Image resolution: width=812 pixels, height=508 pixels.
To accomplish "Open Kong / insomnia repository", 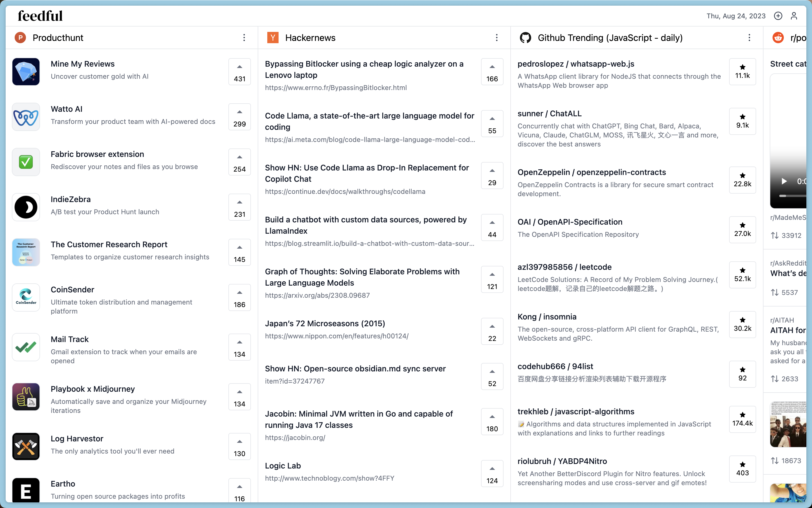I will pyautogui.click(x=547, y=317).
